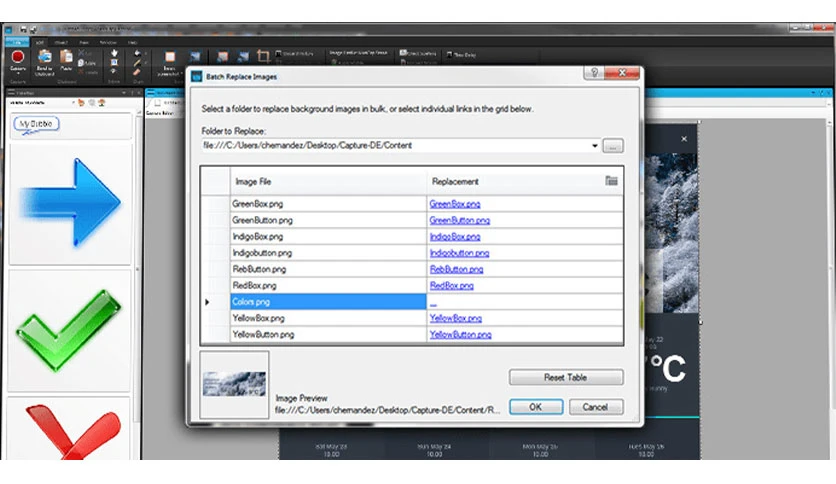Select the blue arrow palette object
836x484 pixels.
coord(70,203)
